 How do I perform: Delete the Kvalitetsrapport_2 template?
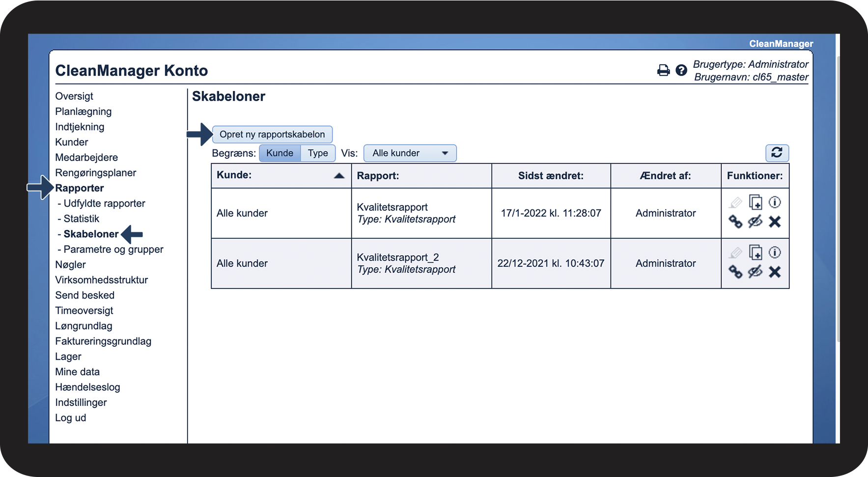pyautogui.click(x=775, y=272)
